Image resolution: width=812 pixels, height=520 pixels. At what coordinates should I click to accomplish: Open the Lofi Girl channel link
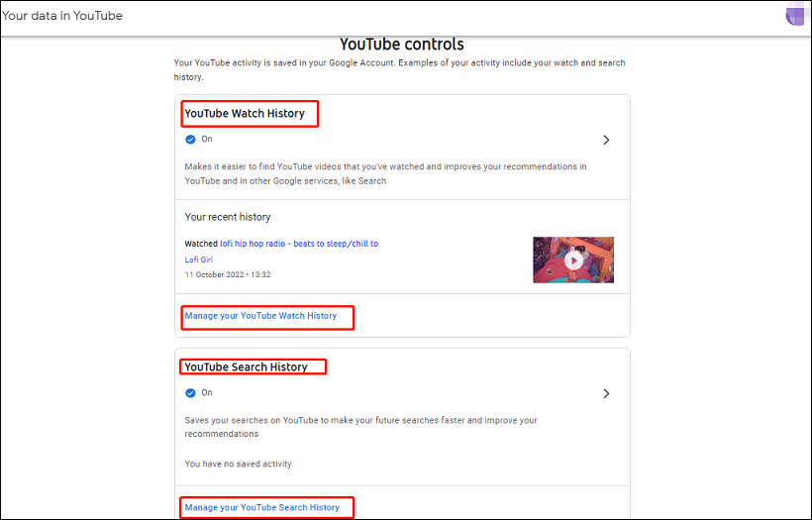tap(199, 260)
